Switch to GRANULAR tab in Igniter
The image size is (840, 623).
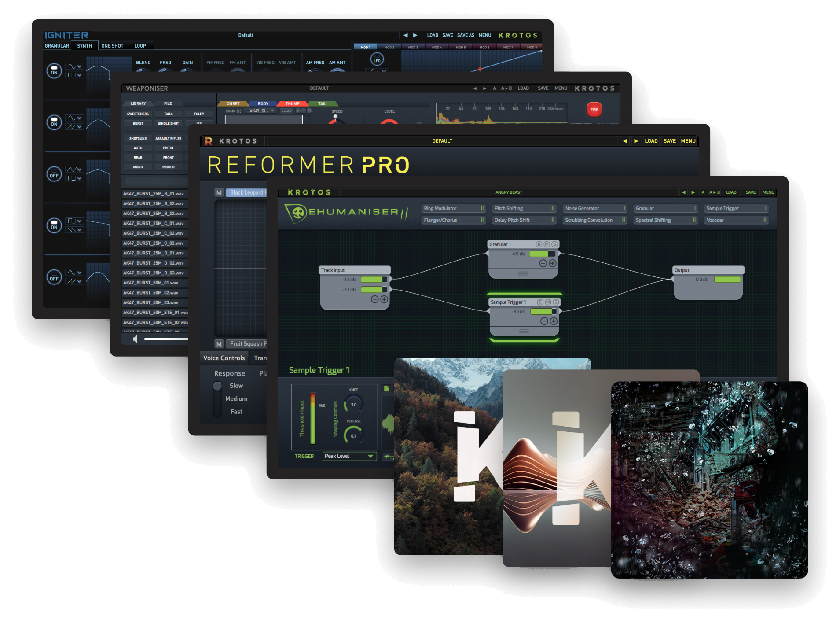coord(57,46)
